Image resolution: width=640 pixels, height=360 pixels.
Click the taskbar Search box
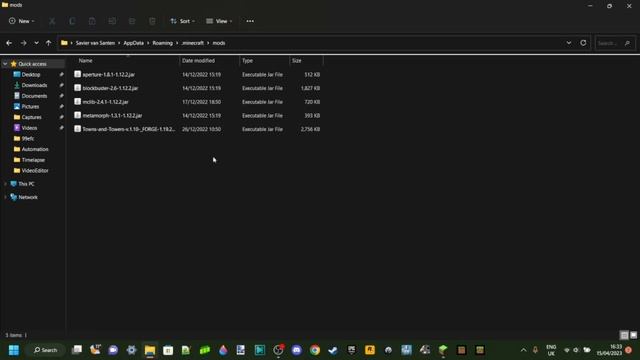click(46, 350)
